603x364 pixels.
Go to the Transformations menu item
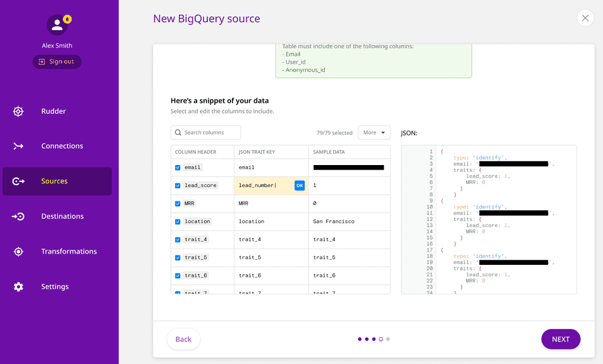69,252
